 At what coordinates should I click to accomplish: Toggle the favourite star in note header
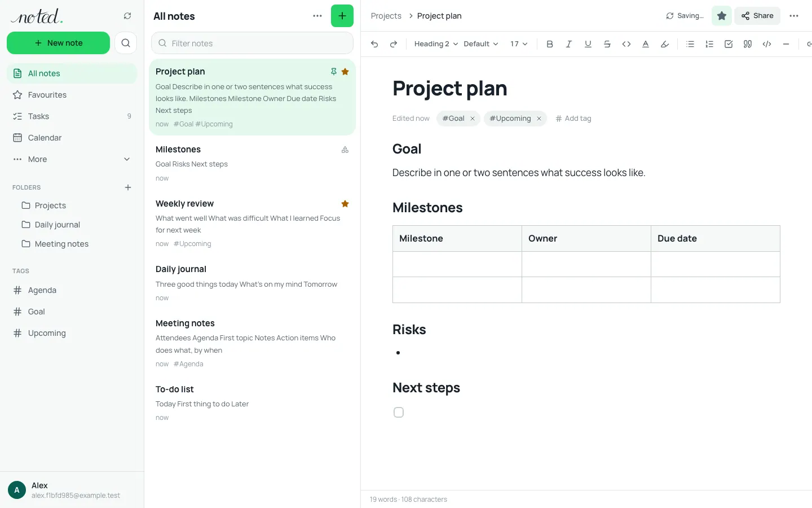722,16
